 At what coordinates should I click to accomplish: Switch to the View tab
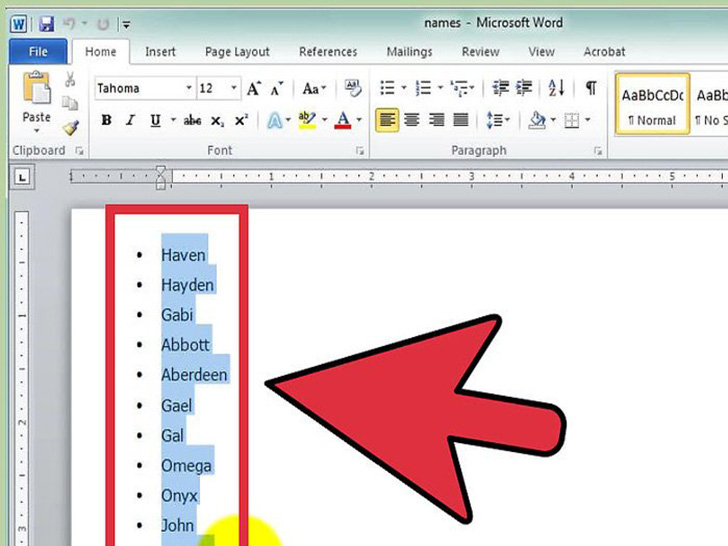tap(541, 52)
